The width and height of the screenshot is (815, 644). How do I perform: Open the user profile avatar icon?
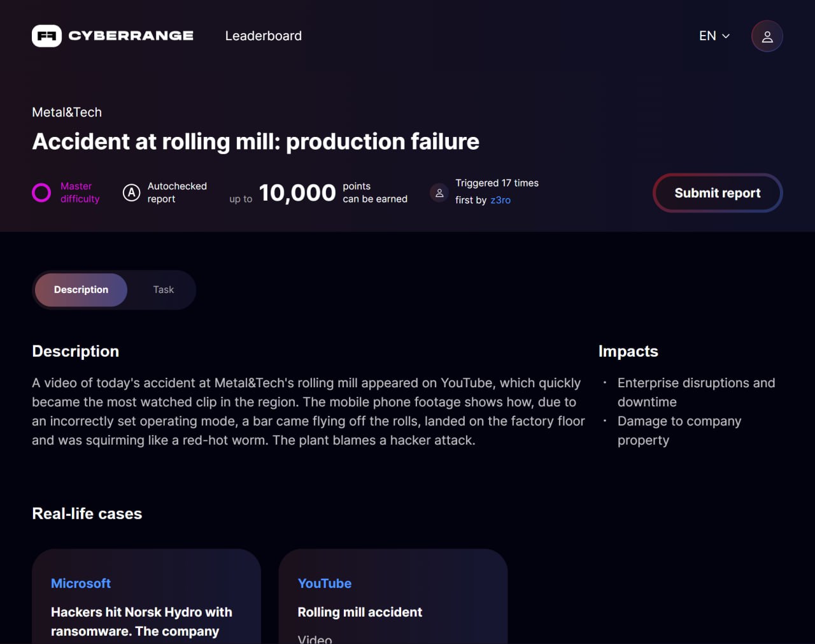[x=767, y=36]
